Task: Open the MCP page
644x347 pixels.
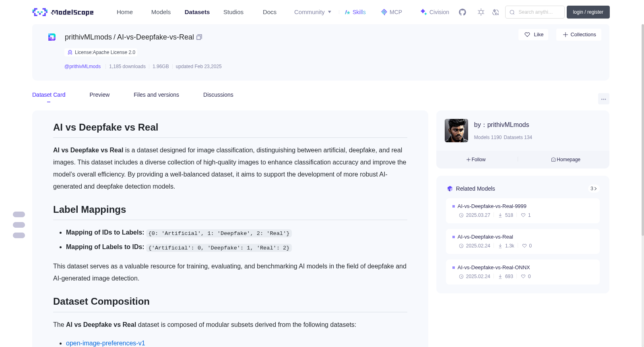Action: pyautogui.click(x=392, y=12)
